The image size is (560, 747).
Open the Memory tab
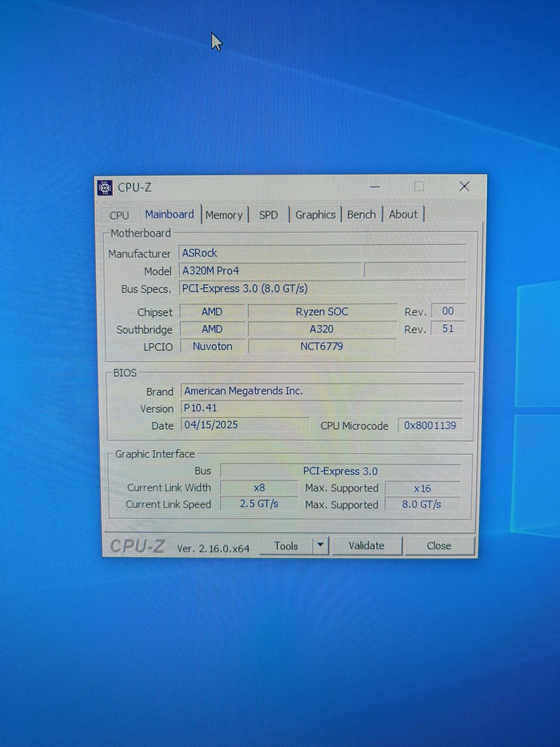[x=224, y=215]
